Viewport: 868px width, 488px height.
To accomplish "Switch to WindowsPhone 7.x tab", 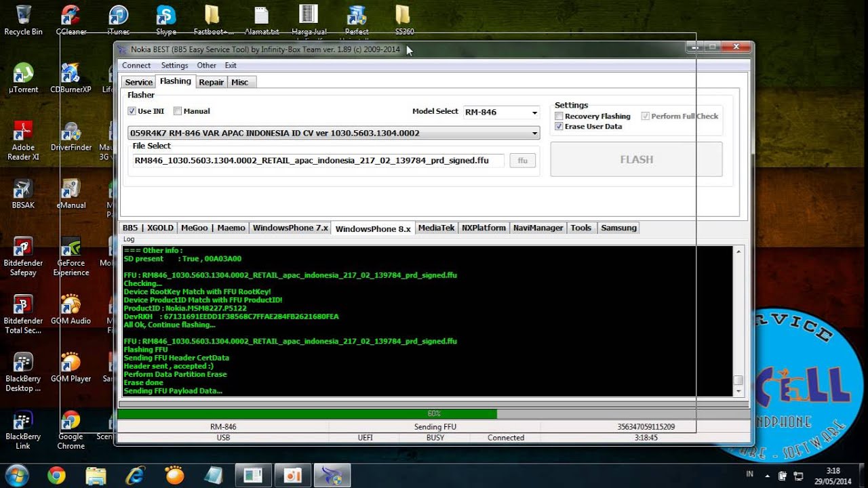I will 290,228.
